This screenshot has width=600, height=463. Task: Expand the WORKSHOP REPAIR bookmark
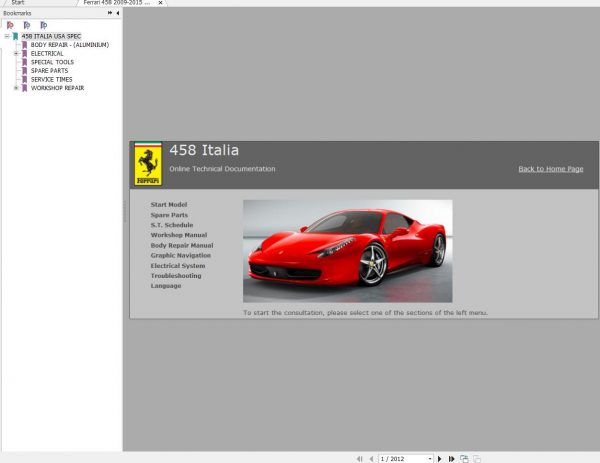(x=16, y=88)
